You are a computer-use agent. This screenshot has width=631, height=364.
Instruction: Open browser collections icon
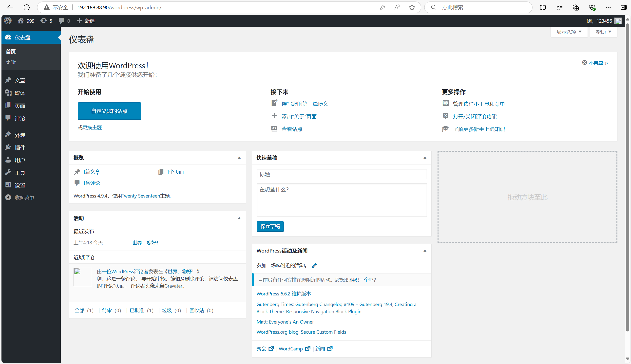pos(576,7)
